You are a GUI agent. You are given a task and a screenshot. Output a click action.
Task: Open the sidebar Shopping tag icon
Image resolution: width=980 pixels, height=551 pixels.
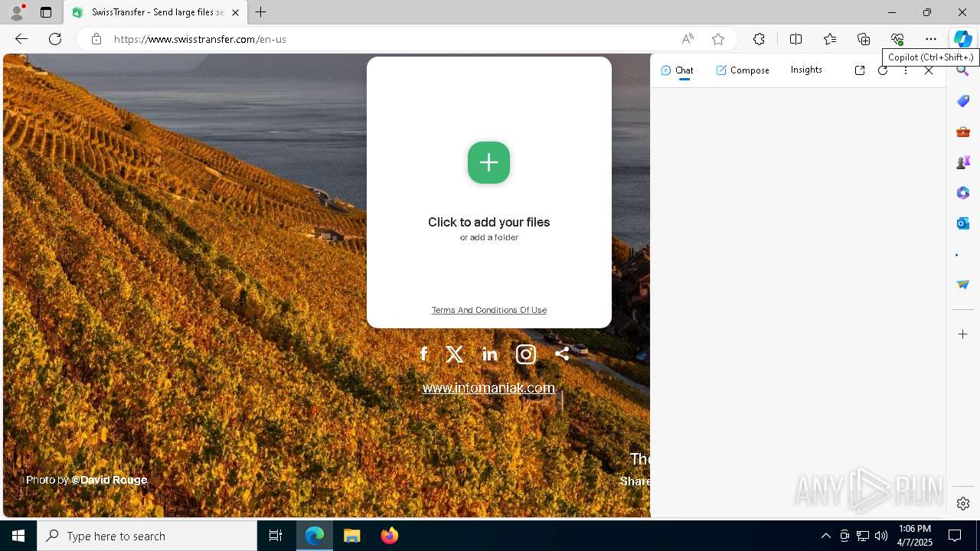963,101
